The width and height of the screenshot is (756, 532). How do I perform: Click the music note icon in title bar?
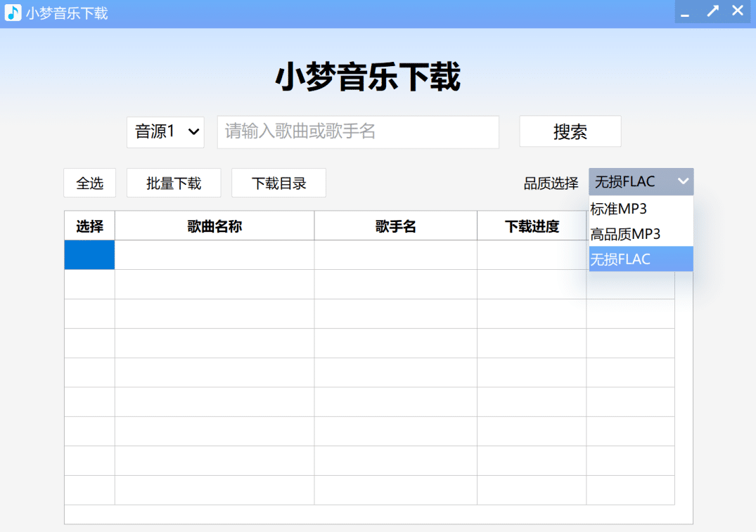(13, 12)
